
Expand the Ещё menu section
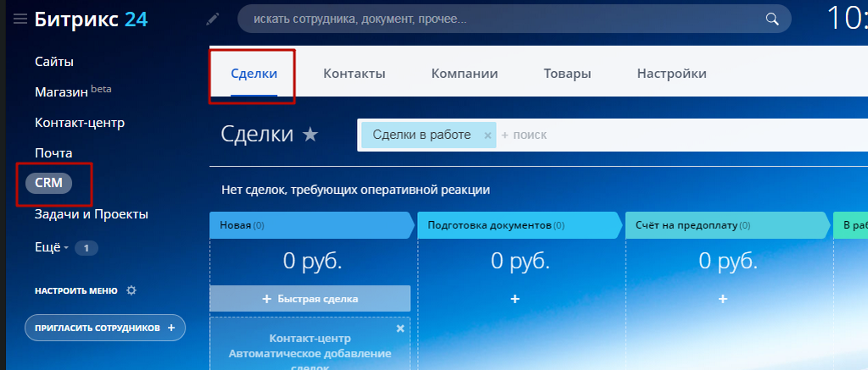coord(51,248)
